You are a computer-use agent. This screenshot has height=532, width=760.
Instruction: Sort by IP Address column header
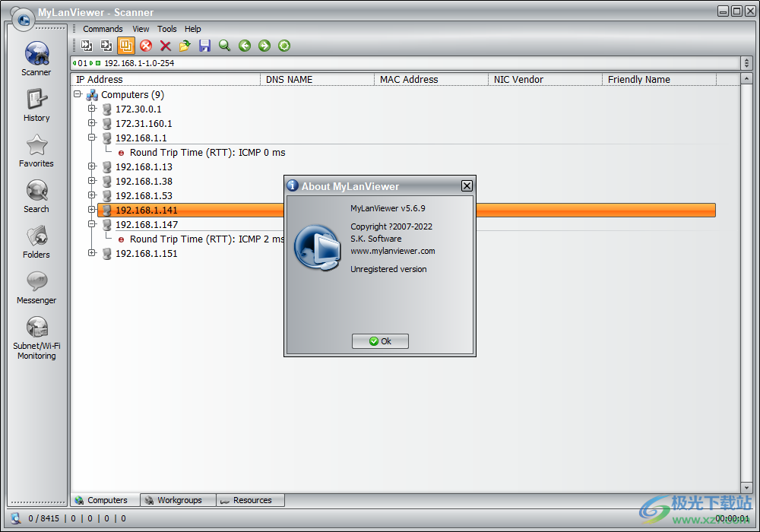tap(165, 80)
